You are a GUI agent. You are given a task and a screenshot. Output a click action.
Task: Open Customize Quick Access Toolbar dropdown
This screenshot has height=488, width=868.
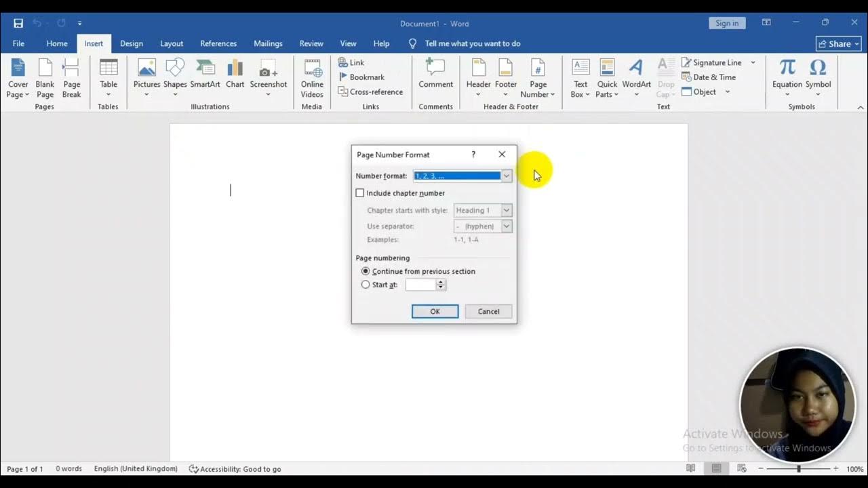click(79, 24)
